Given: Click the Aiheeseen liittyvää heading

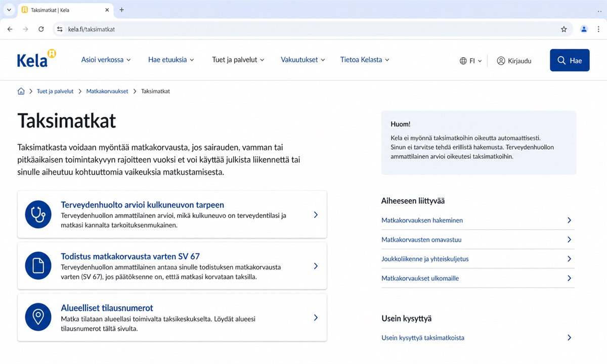Looking at the screenshot, I should click(x=413, y=201).
